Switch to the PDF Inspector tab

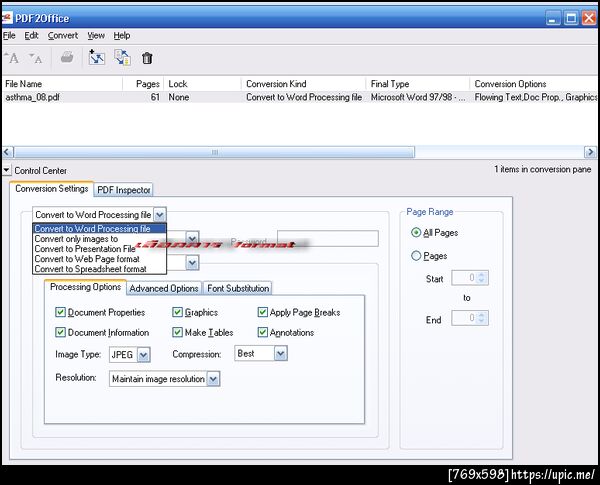(123, 190)
